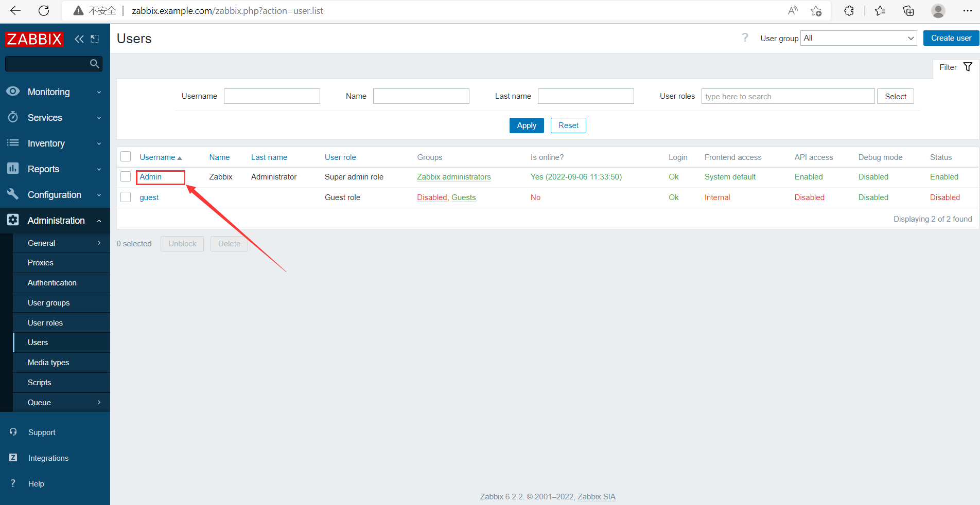This screenshot has height=505, width=980.
Task: Click the User roles search field
Action: tap(788, 96)
